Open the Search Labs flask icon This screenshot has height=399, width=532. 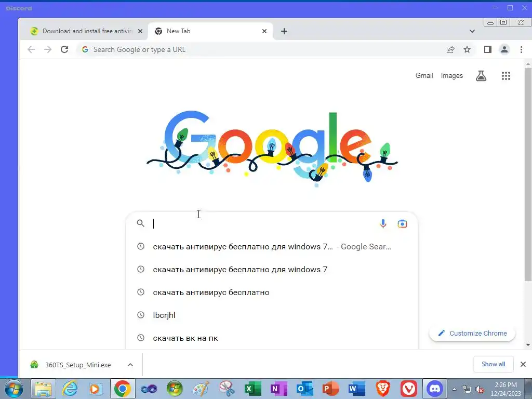click(x=481, y=76)
